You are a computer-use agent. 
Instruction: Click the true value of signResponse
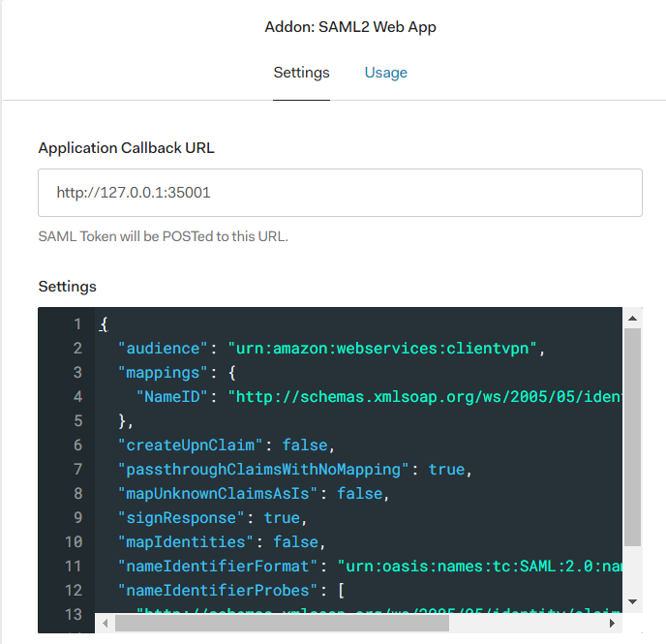[x=282, y=518]
